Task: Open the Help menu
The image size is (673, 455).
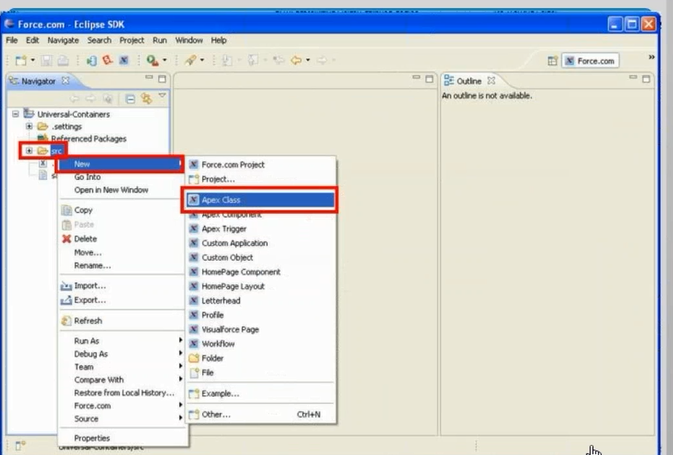Action: tap(218, 40)
